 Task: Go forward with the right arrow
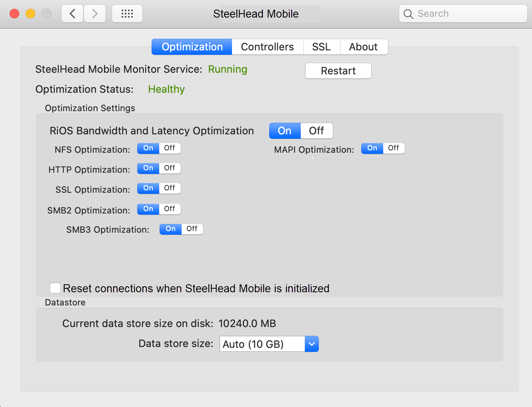click(x=95, y=14)
